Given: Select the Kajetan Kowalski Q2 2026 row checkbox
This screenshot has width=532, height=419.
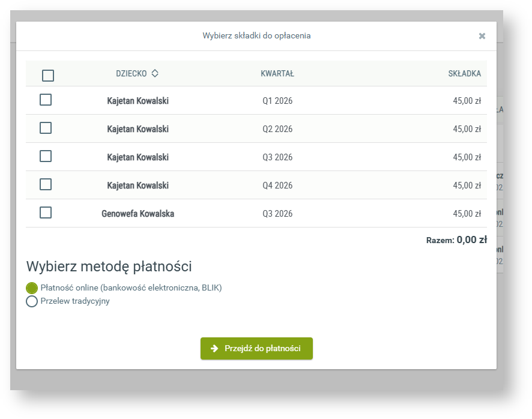Looking at the screenshot, I should pos(46,128).
